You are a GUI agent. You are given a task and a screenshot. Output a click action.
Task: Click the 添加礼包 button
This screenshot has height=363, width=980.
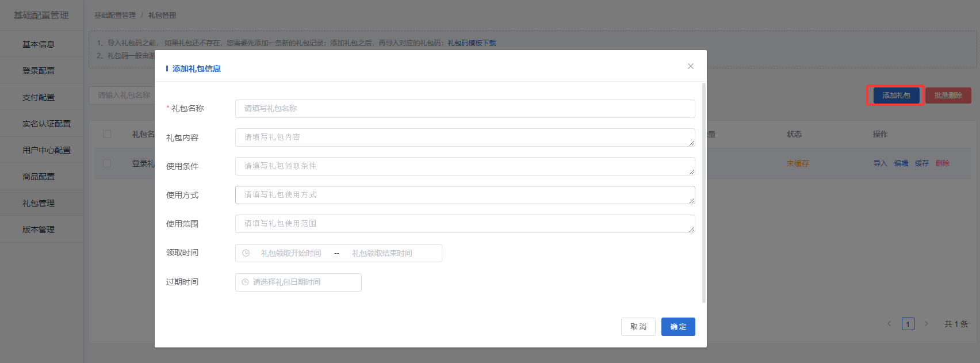pos(896,95)
